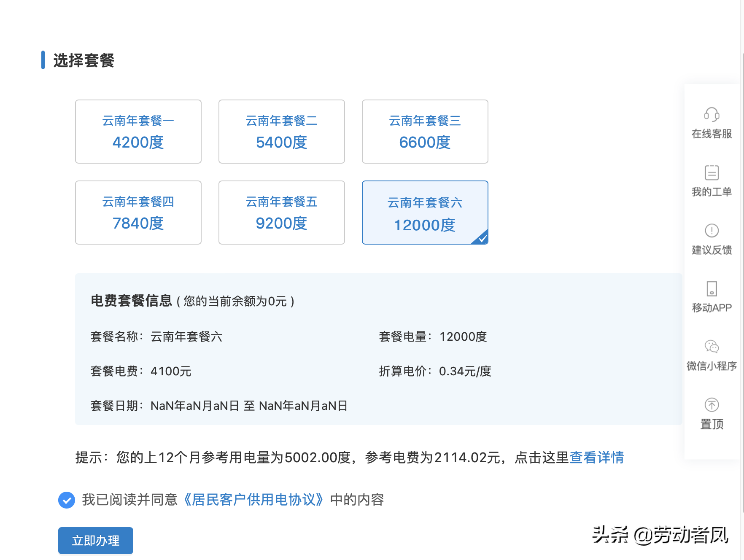Screen dimensions: 744x560
Task: Click the 微信小程序 label text
Action: point(712,366)
